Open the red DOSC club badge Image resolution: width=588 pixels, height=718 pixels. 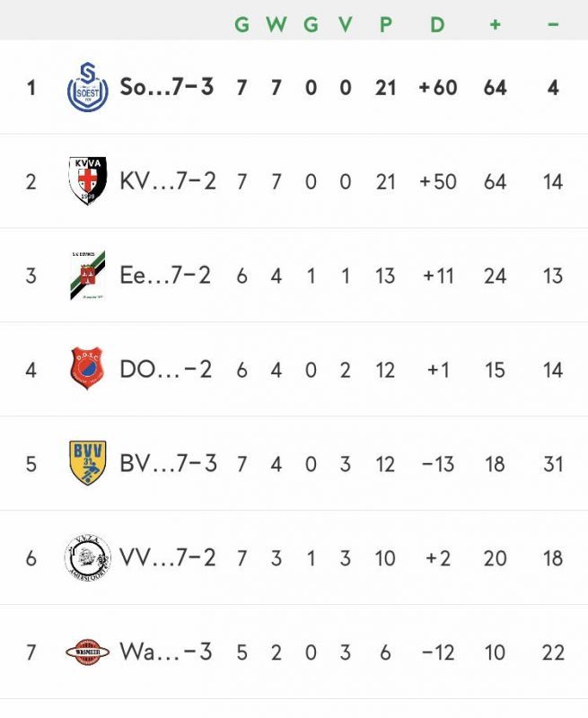87,369
